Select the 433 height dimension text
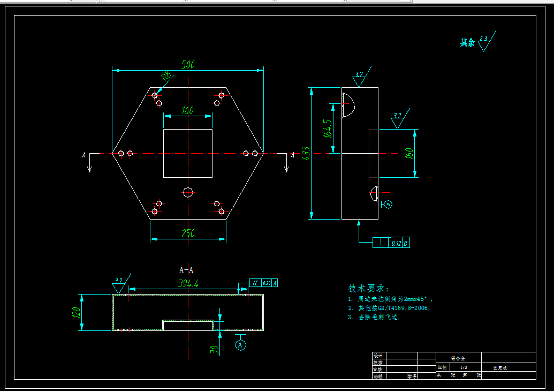This screenshot has width=554, height=392. (306, 153)
